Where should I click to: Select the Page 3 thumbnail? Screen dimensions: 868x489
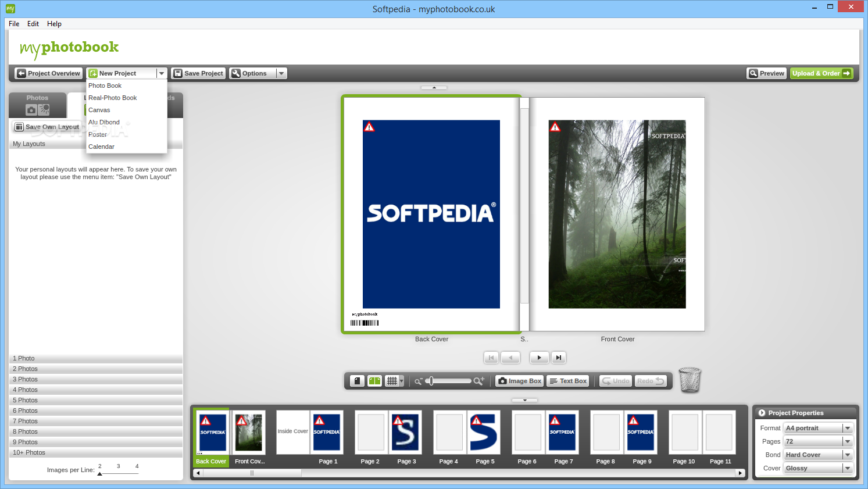click(x=406, y=433)
